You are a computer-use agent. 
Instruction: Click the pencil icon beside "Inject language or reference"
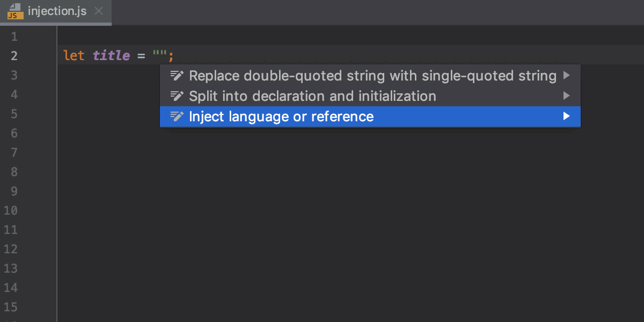(177, 116)
